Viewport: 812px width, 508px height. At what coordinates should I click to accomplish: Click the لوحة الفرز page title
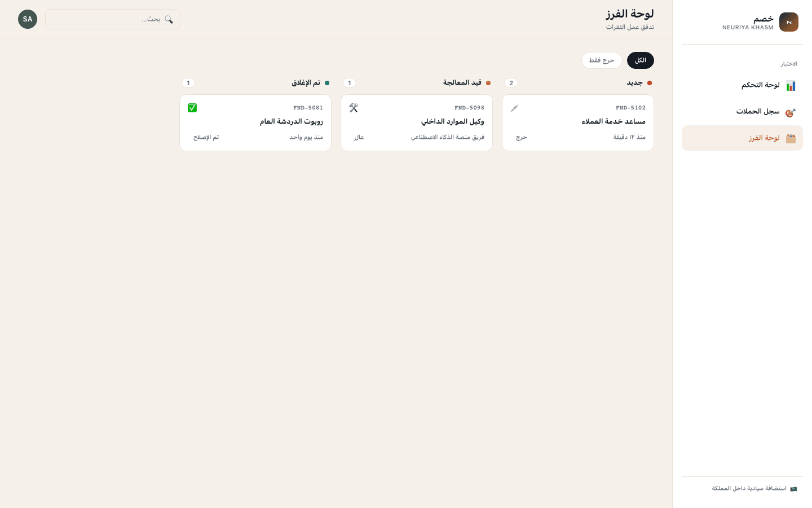pyautogui.click(x=630, y=14)
